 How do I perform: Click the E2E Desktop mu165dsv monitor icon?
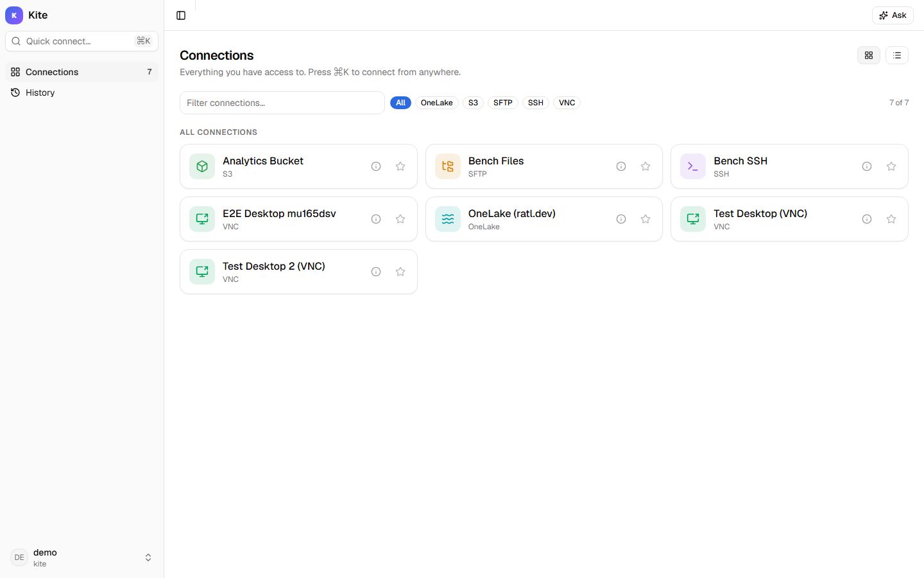point(202,219)
